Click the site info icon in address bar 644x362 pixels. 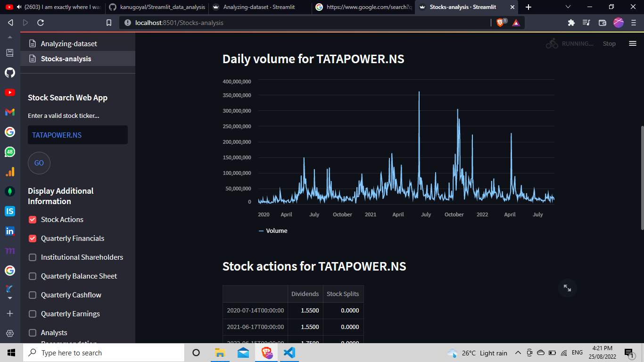coord(127,23)
